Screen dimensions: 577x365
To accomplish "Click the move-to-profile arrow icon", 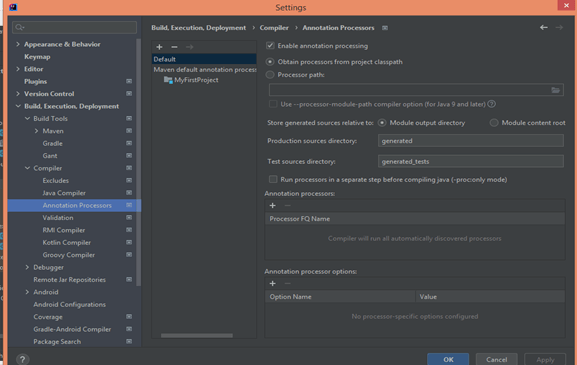I will pos(190,47).
